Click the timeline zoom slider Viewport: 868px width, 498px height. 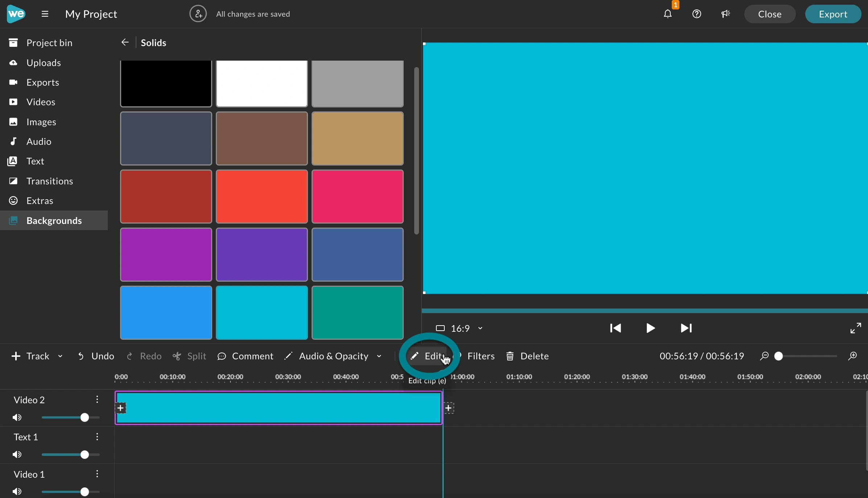pyautogui.click(x=805, y=356)
